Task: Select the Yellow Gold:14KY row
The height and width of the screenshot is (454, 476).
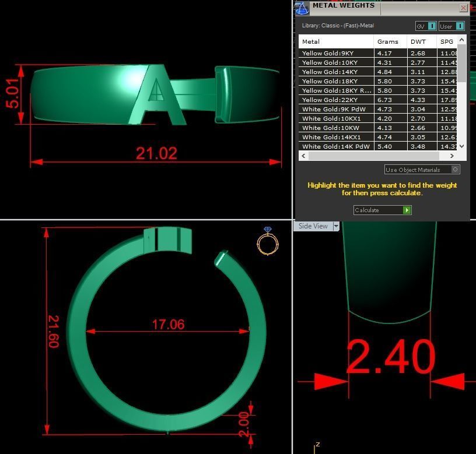Action: 378,72
